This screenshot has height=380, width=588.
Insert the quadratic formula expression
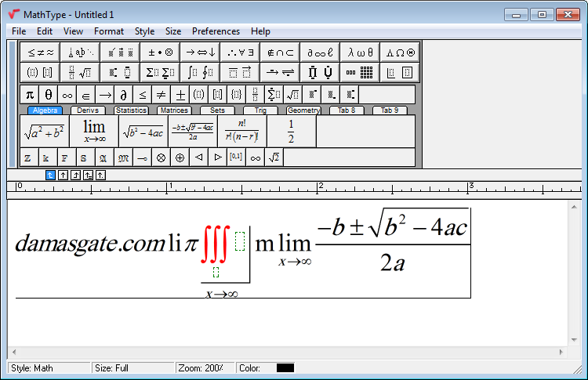point(193,132)
